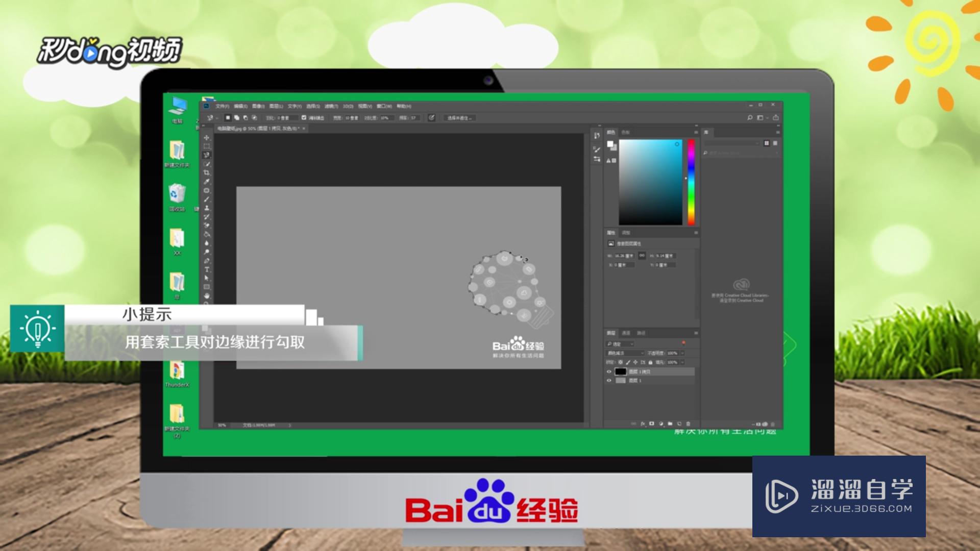Click the Add layer mask icon
This screenshot has height=551, width=980.
[x=652, y=424]
